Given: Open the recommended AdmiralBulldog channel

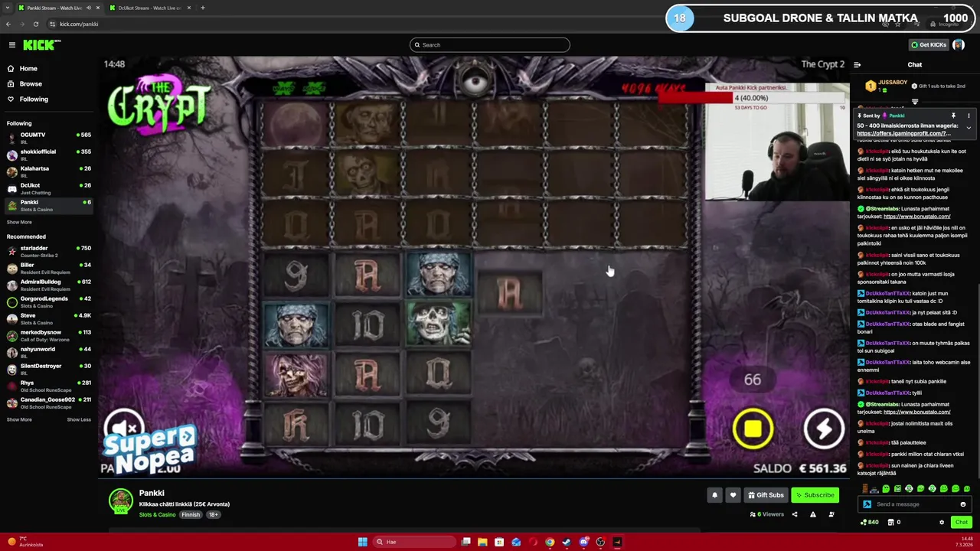Looking at the screenshot, I should [49, 285].
